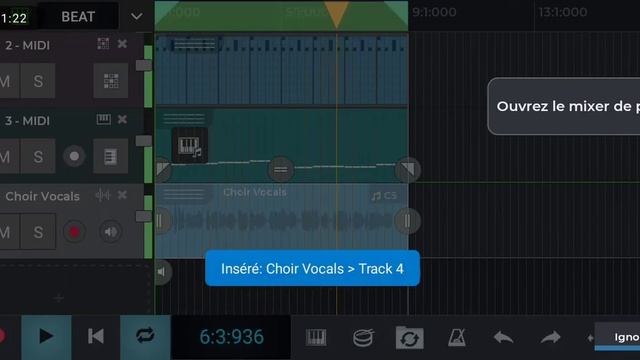Remove the 2 - MIDI track with X
Screen dimensions: 640x360
pyautogui.click(x=122, y=44)
